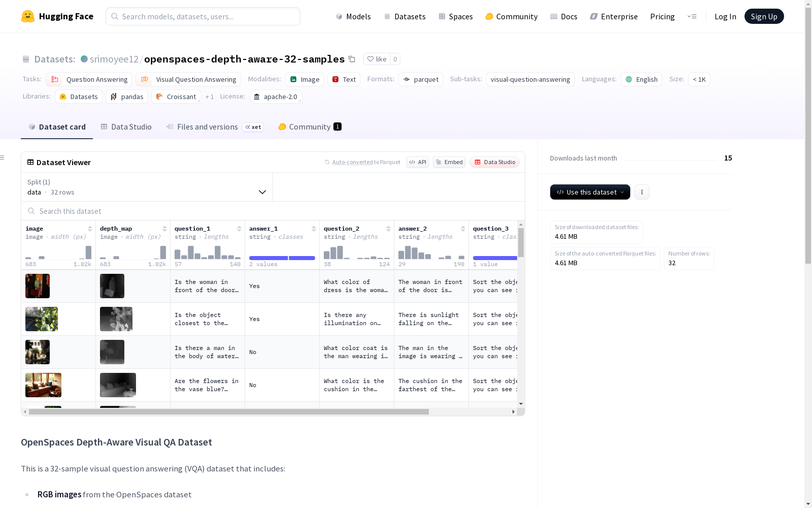Click the table scroll-down arrow
Image resolution: width=812 pixels, height=508 pixels.
point(521,404)
